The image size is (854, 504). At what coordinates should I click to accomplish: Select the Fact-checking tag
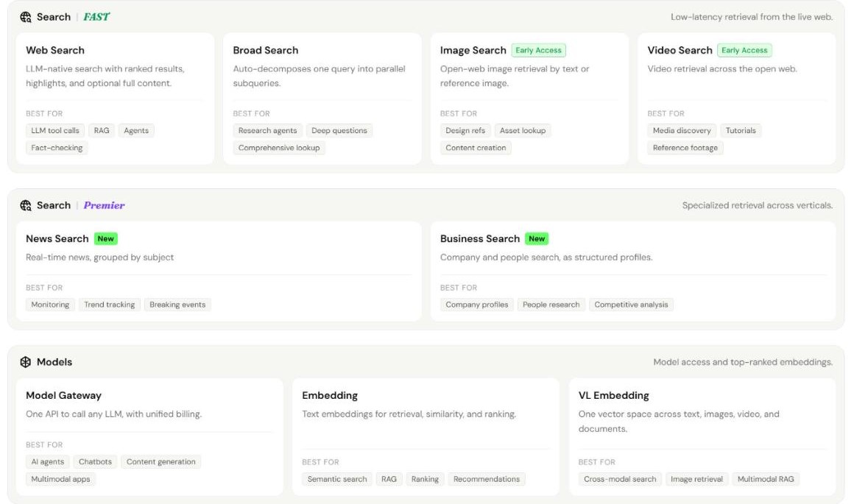pyautogui.click(x=57, y=147)
